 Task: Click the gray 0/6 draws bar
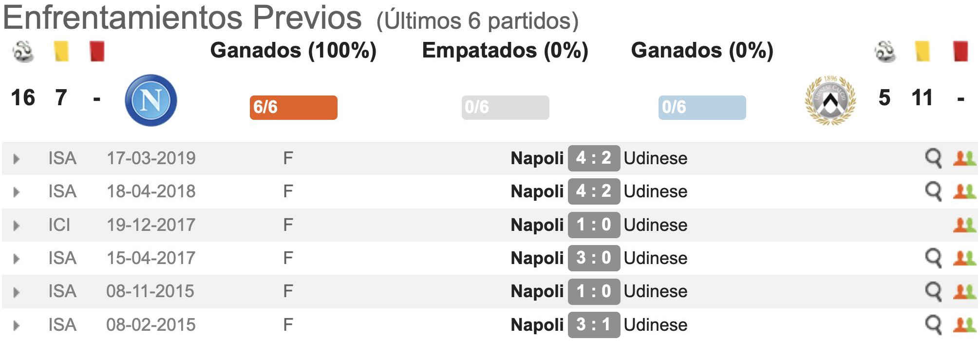tap(505, 108)
